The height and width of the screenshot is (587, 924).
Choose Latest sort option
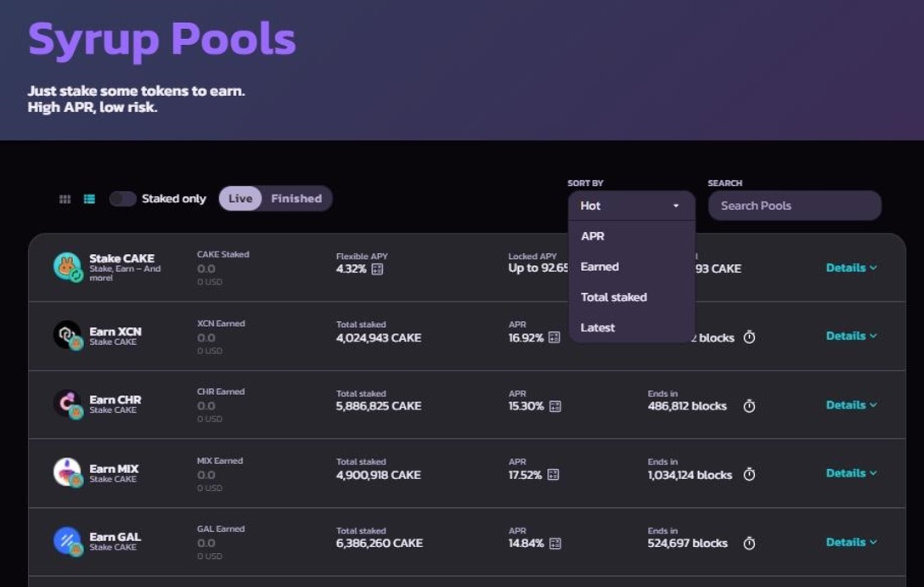[598, 328]
